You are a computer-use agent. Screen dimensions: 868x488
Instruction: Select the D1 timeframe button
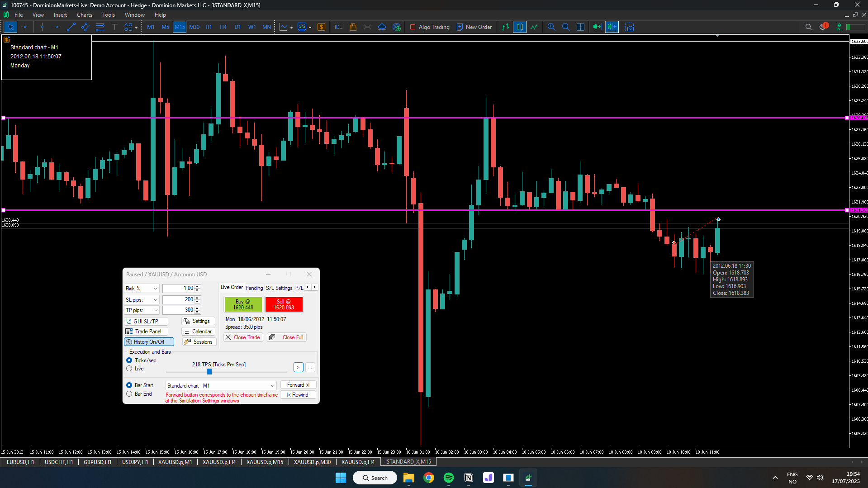click(x=237, y=27)
